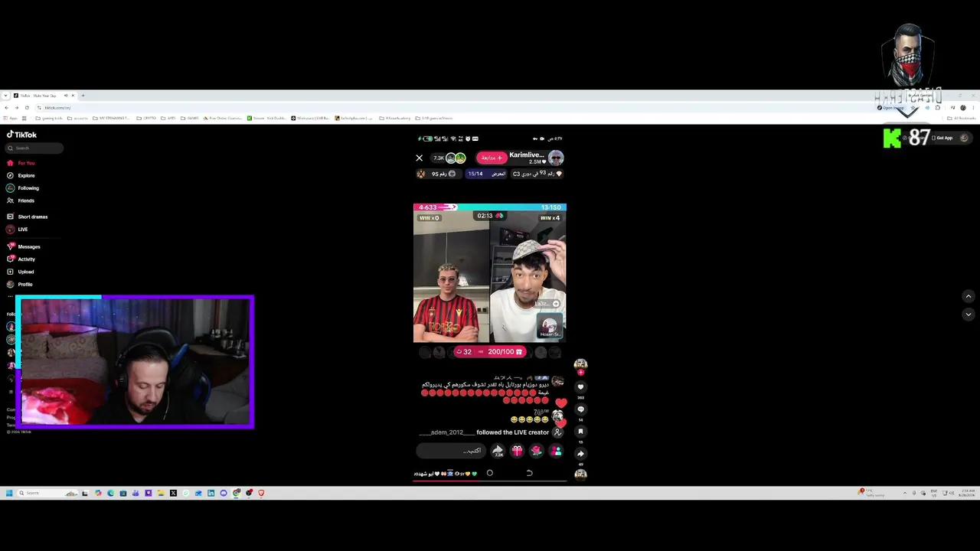980x551 pixels.
Task: Click the Friends people icon
Action: pyautogui.click(x=10, y=201)
